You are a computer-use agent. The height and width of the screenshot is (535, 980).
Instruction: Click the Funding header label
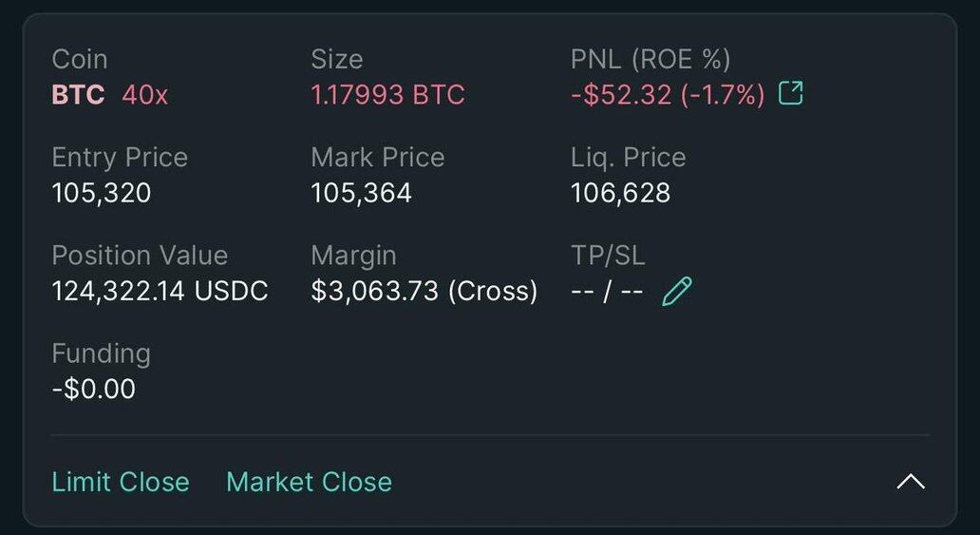click(x=101, y=353)
